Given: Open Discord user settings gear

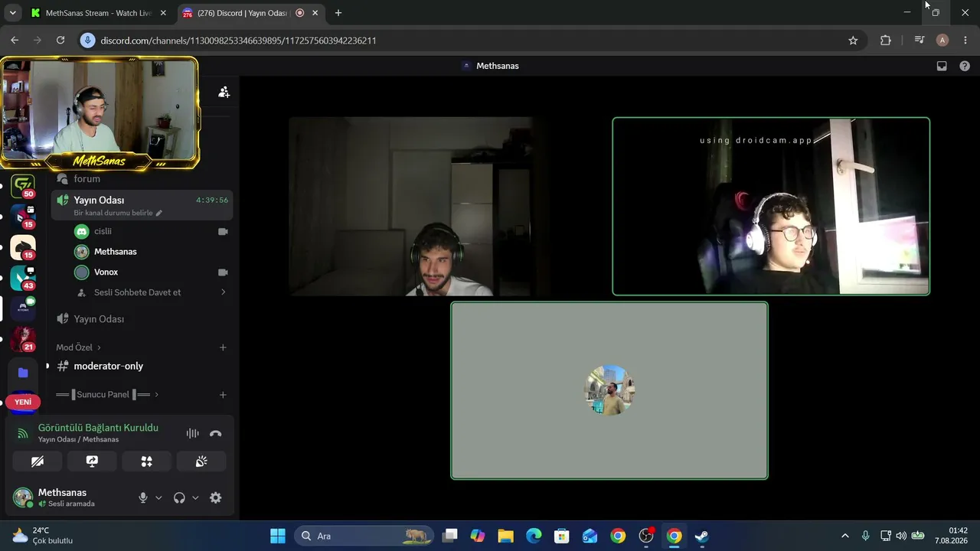Looking at the screenshot, I should pyautogui.click(x=216, y=497).
